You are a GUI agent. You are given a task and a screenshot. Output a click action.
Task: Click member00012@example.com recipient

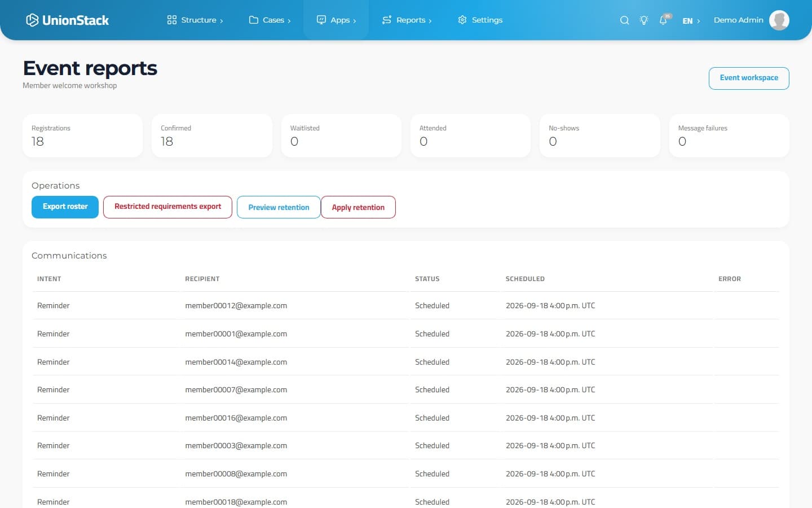pos(236,305)
